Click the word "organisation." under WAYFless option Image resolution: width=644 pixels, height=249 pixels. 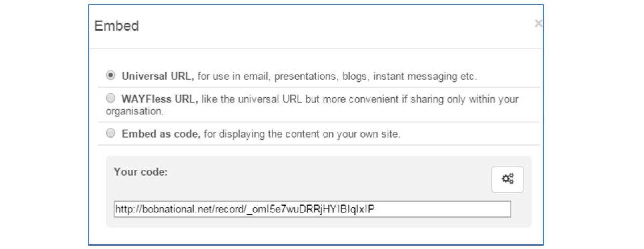pos(135,111)
